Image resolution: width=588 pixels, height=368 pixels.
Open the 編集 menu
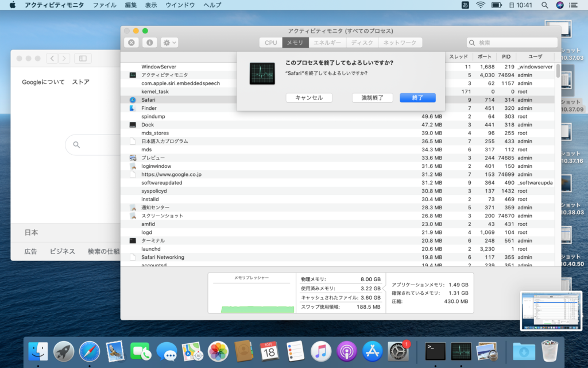click(x=130, y=5)
